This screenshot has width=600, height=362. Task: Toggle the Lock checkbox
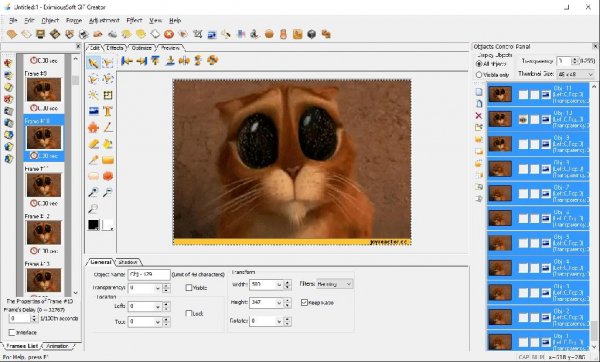point(189,313)
